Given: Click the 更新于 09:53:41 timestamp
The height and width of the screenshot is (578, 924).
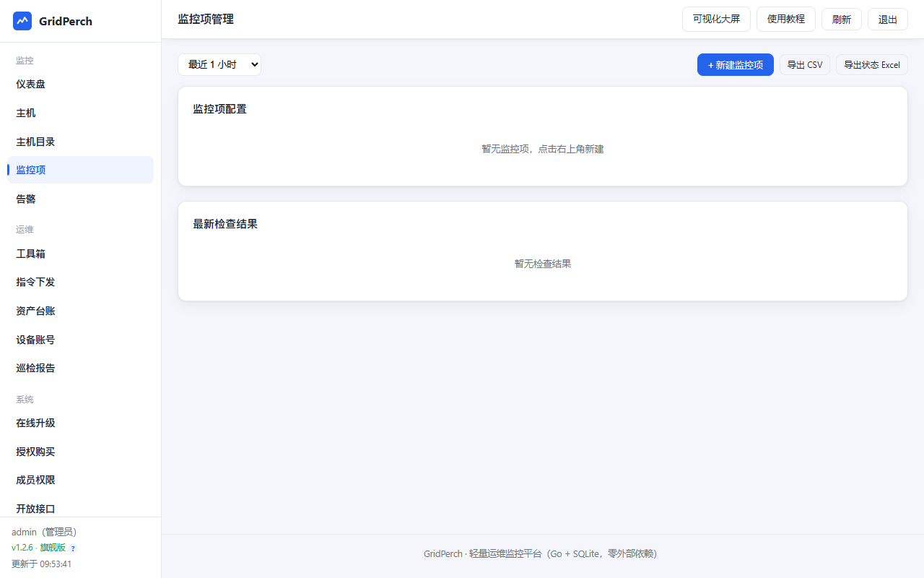Looking at the screenshot, I should (41, 564).
